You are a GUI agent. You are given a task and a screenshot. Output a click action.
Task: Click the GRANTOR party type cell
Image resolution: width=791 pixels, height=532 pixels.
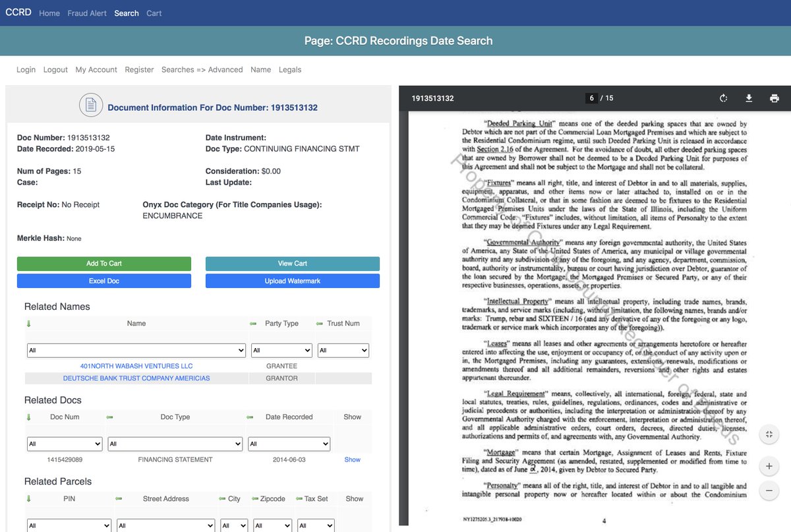click(281, 378)
